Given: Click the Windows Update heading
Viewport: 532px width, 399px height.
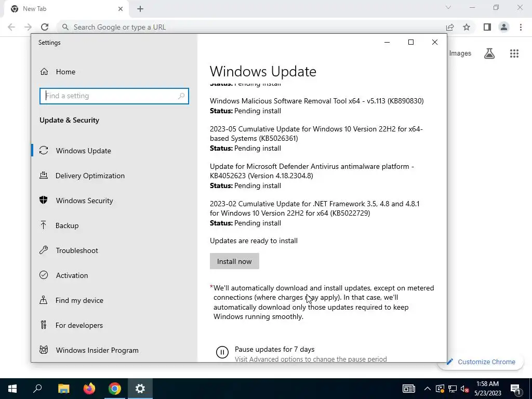Looking at the screenshot, I should coord(263,71).
